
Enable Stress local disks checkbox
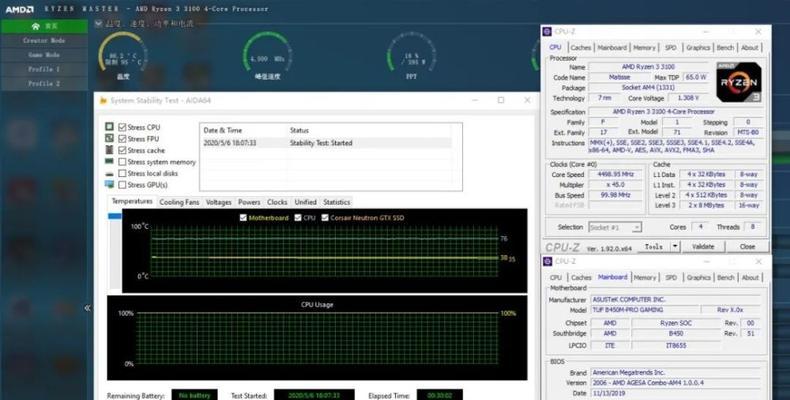click(x=122, y=173)
